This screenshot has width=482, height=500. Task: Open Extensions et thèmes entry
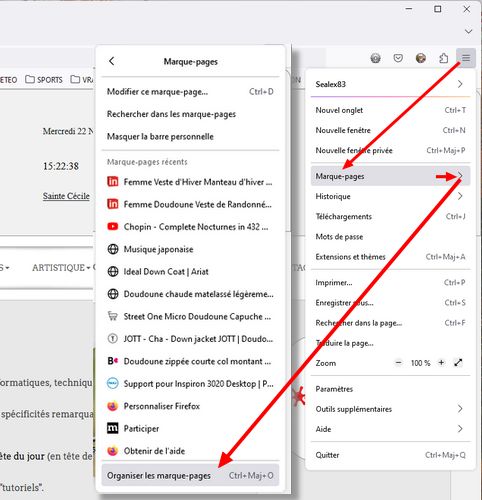(x=390, y=257)
